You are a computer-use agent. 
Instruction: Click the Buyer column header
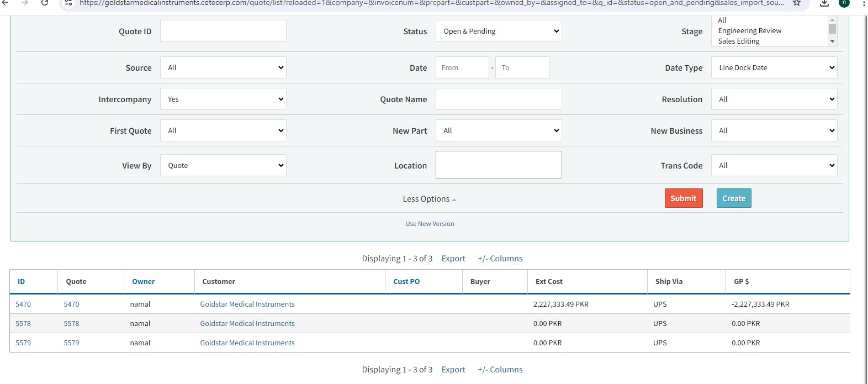[x=480, y=281]
